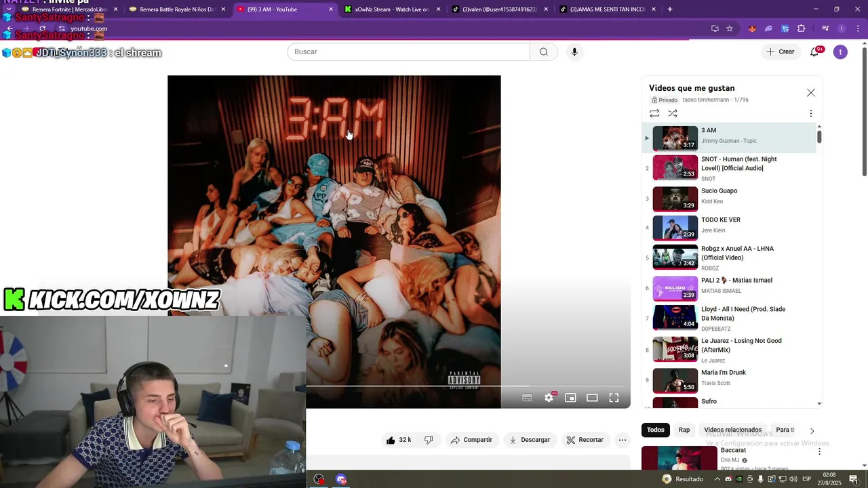The width and height of the screenshot is (868, 488).
Task: Dislike the video with thumbs down
Action: [429, 440]
